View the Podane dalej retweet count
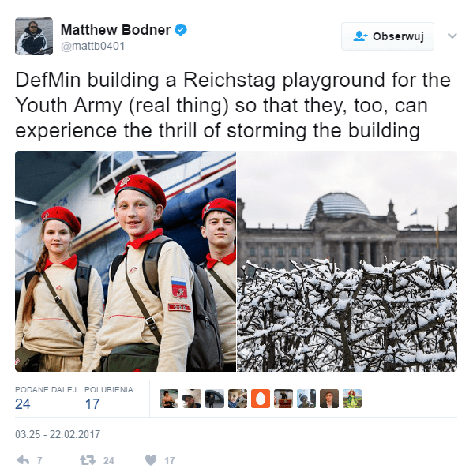Viewport: 473px width, 476px height. tap(46, 399)
